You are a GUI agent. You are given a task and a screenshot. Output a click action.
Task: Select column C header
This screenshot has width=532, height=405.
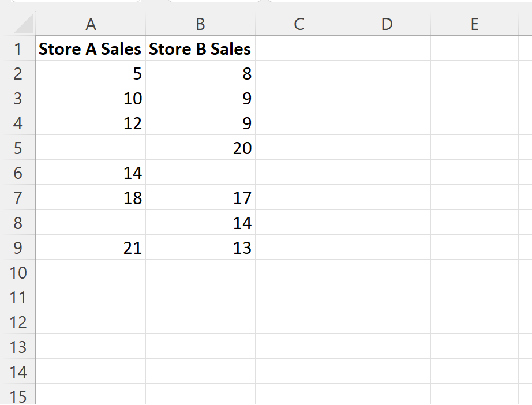pyautogui.click(x=299, y=24)
